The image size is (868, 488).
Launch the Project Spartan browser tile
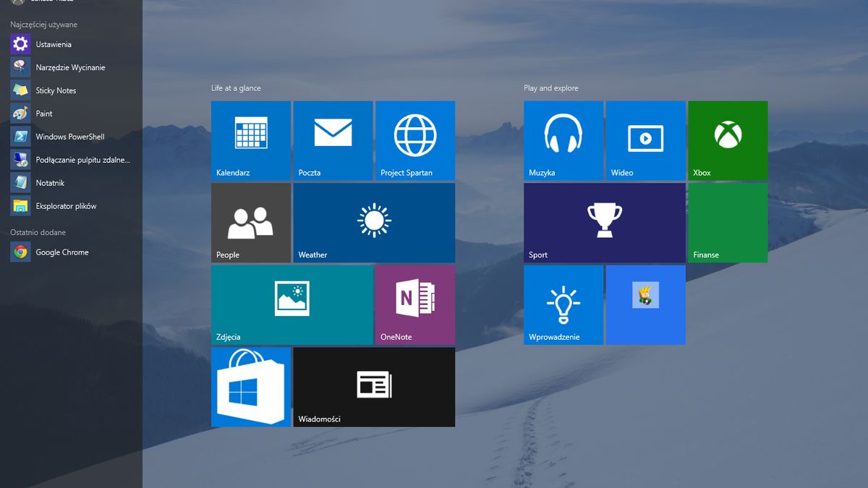tap(415, 141)
